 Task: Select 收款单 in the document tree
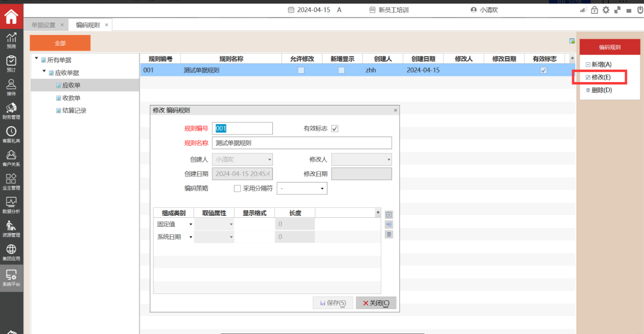(x=71, y=98)
